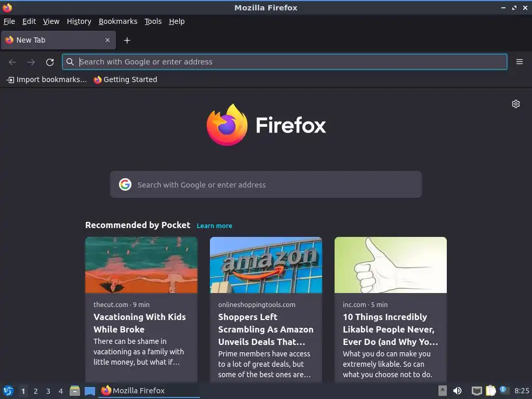Open Shoppers Left Scrambling As Amazon article
The image size is (532, 399).
(265, 329)
